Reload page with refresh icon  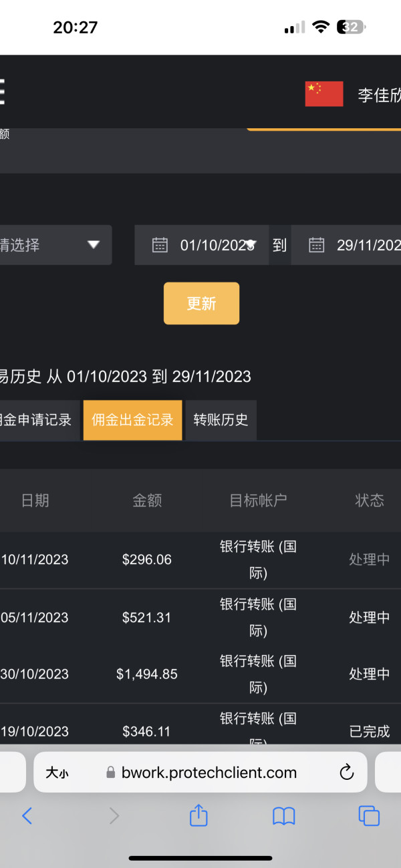coord(346,773)
